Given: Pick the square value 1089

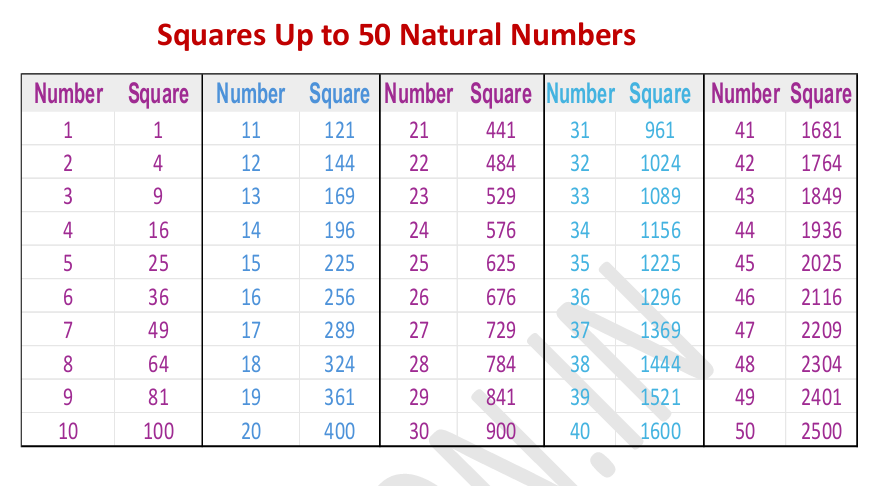Looking at the screenshot, I should 661,197.
